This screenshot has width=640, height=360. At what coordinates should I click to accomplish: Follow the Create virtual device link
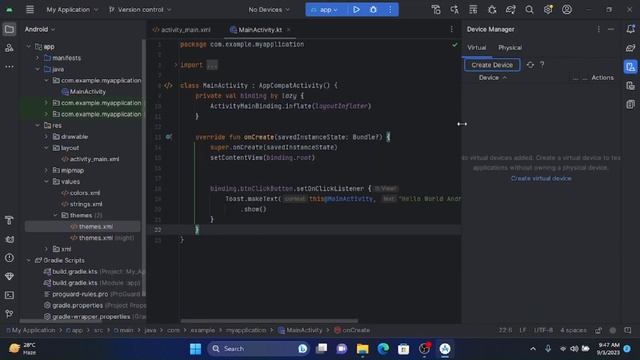click(x=541, y=178)
